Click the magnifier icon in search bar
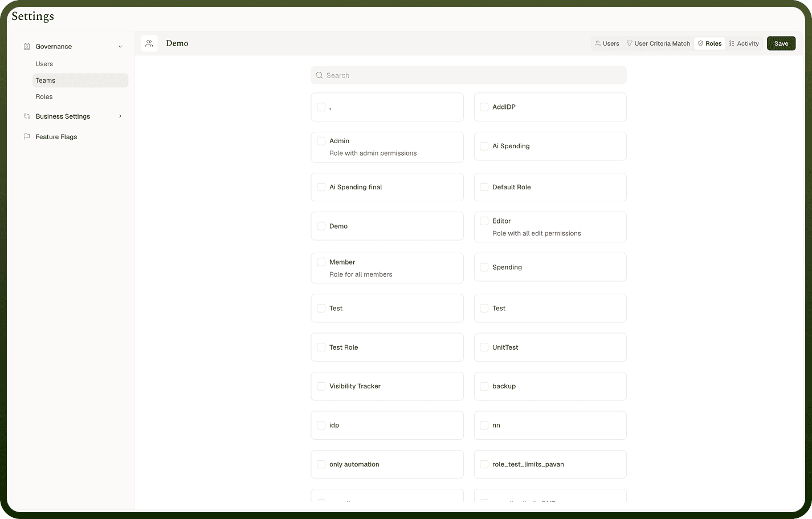 coord(319,75)
